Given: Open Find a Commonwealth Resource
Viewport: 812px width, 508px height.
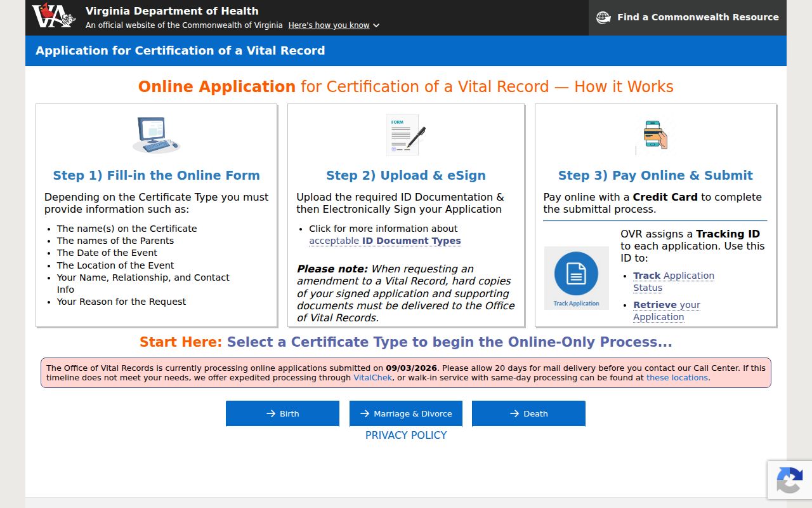Looking at the screenshot, I should coord(688,18).
